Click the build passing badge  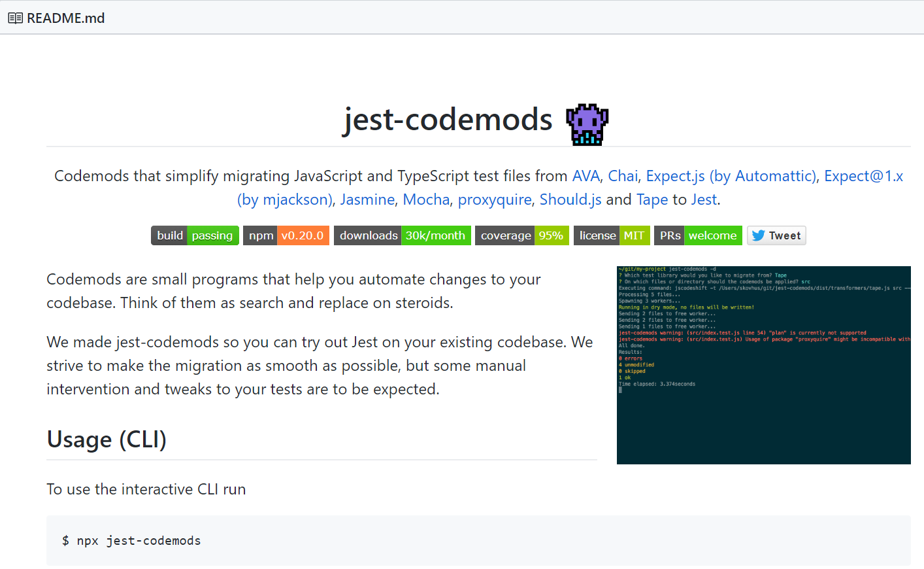(195, 235)
